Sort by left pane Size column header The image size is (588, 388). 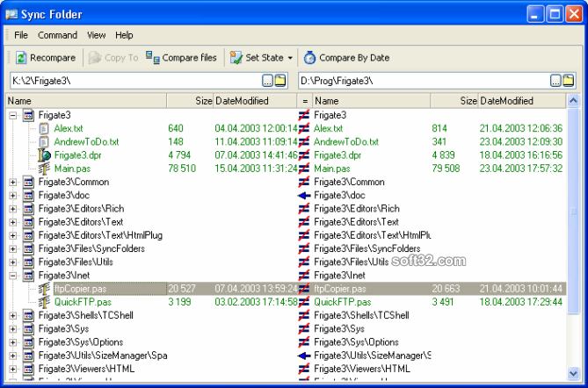click(x=190, y=101)
